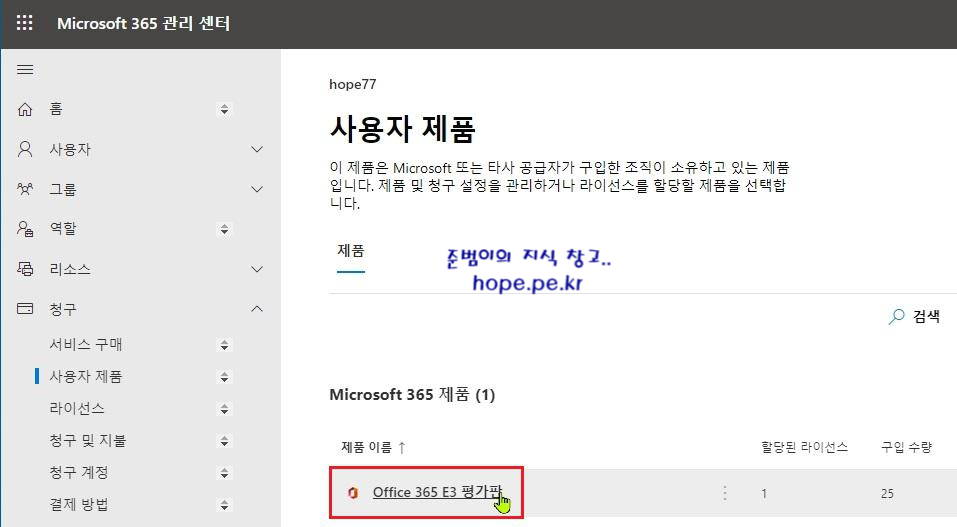Click sort arrow next to 제품 이름
This screenshot has width=957, height=527.
(402, 448)
